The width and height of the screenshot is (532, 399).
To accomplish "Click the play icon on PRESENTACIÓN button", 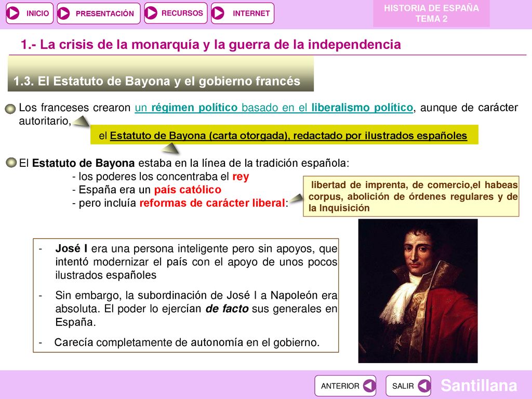I will pyautogui.click(x=63, y=14).
